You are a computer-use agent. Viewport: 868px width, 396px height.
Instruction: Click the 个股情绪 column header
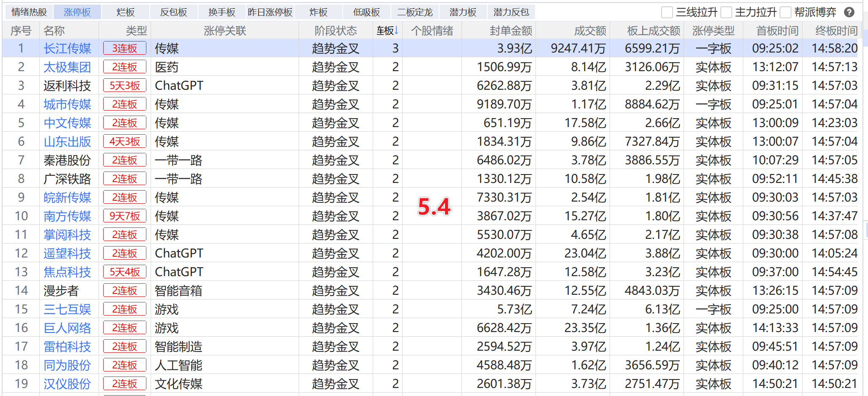(432, 30)
